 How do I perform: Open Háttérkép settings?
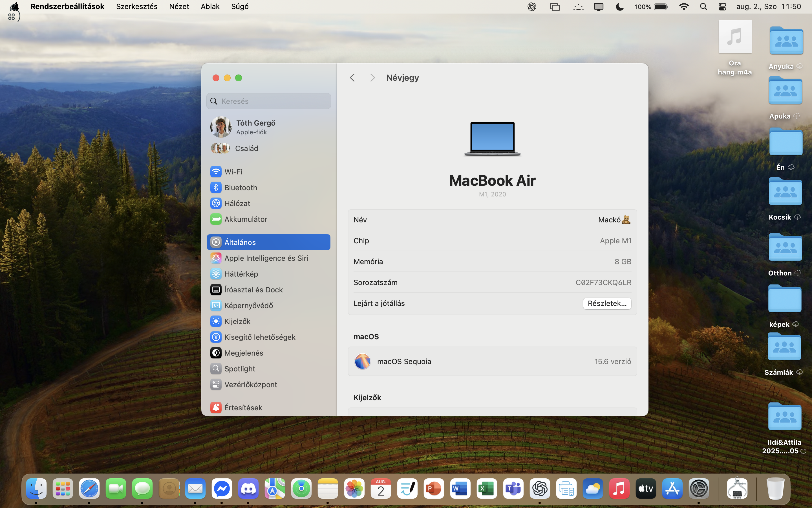coord(268,274)
